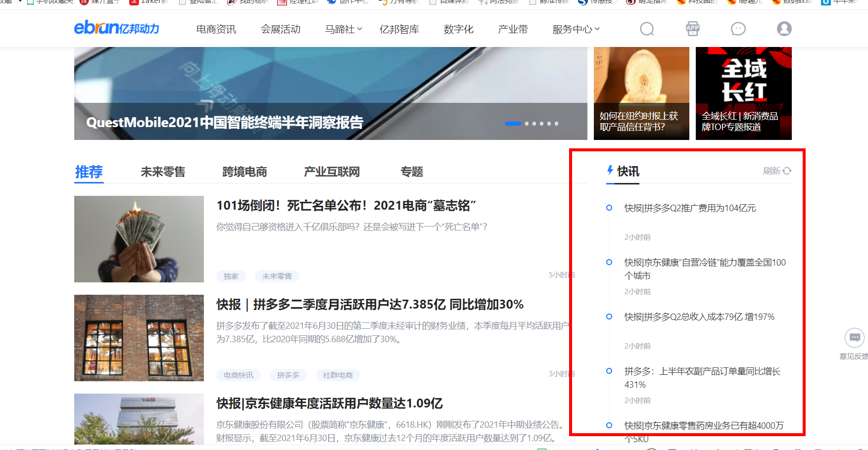Open the message bubble icon in header

click(x=738, y=29)
